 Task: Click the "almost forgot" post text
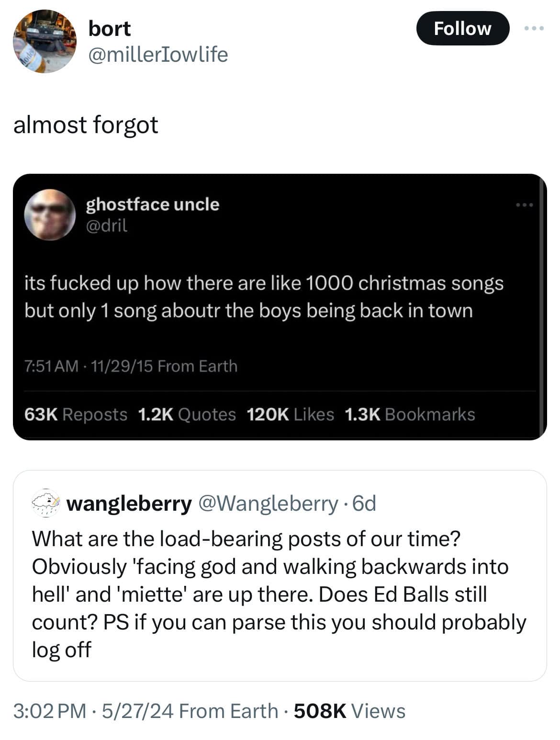(x=86, y=125)
